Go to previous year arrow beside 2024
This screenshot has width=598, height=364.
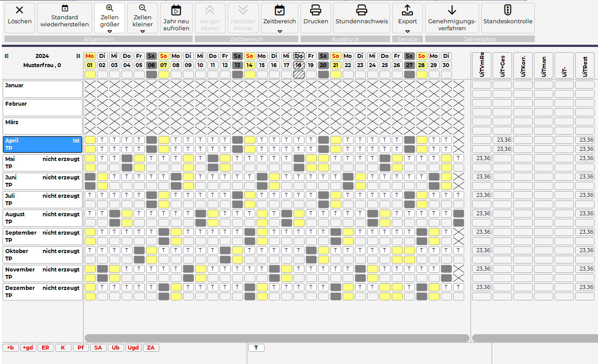click(x=7, y=56)
